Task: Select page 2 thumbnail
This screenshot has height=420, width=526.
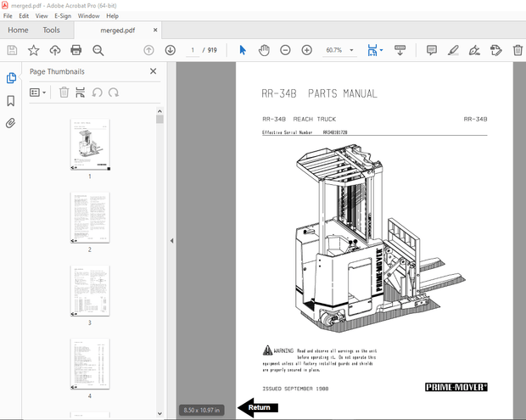Action: coord(90,218)
